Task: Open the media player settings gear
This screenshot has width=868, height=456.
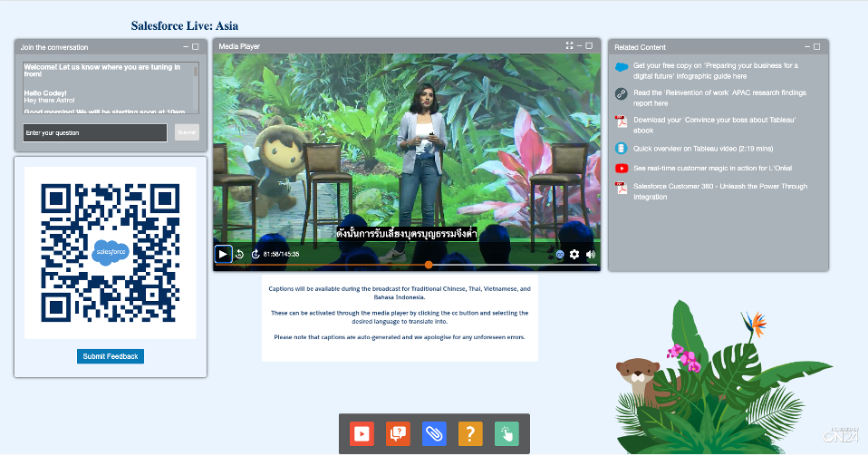Action: pyautogui.click(x=574, y=255)
